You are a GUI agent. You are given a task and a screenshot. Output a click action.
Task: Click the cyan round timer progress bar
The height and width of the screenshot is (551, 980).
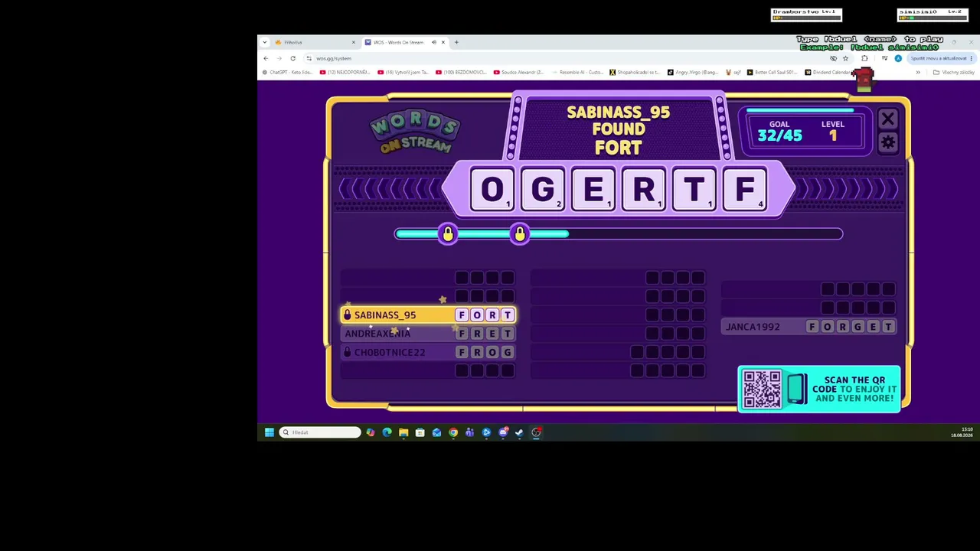(x=619, y=234)
